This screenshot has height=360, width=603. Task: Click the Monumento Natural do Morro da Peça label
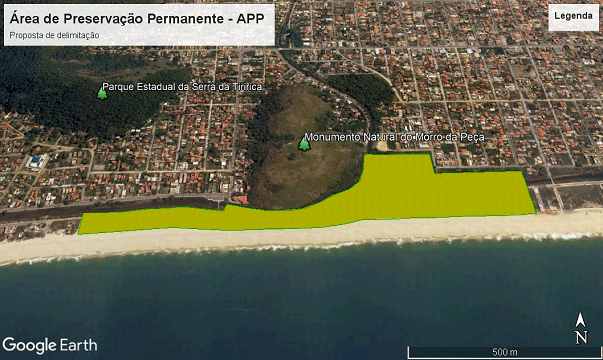(x=394, y=137)
